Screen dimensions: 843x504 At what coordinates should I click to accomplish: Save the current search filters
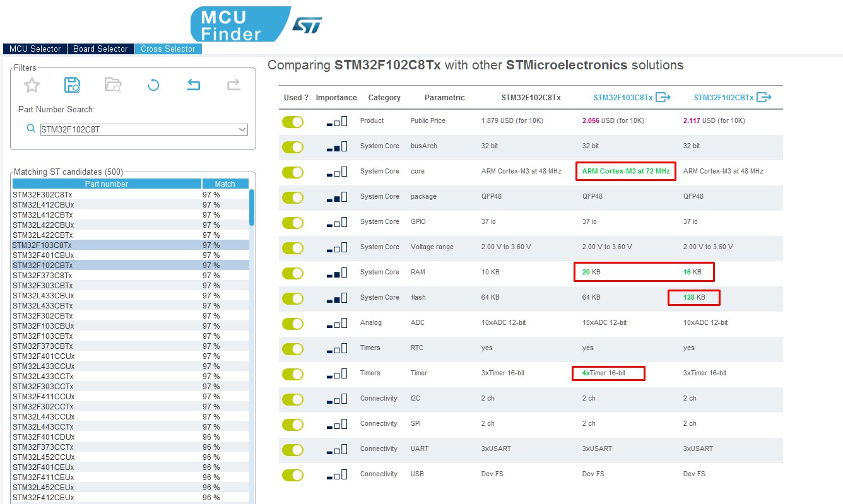73,85
